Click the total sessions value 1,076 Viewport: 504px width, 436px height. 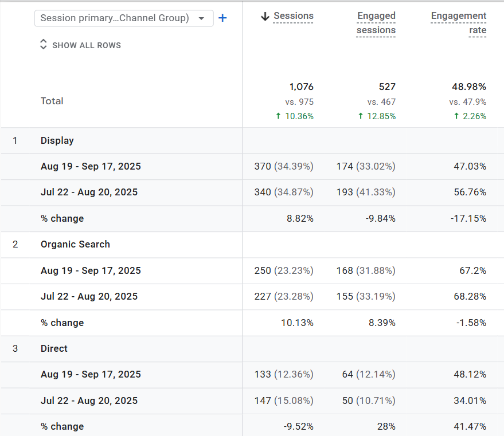[x=301, y=87]
